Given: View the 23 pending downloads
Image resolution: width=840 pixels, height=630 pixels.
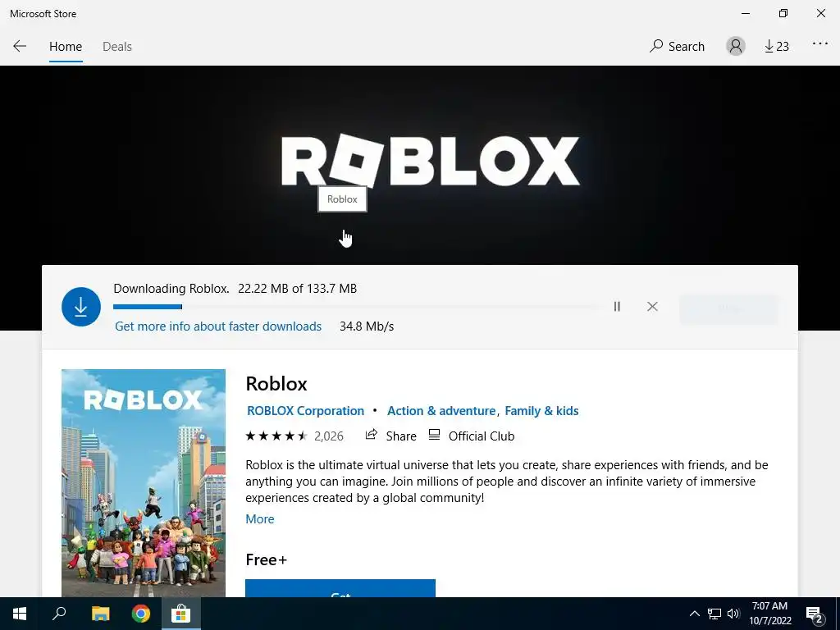Looking at the screenshot, I should [x=777, y=47].
